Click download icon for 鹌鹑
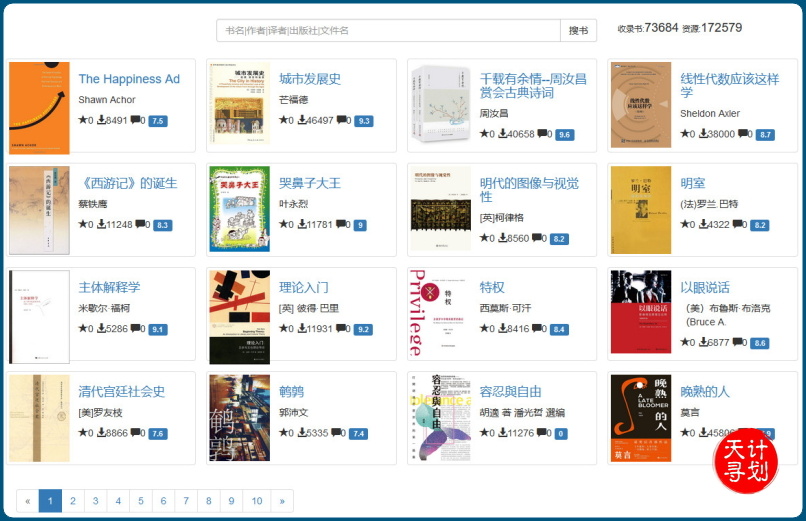Image resolution: width=806 pixels, height=521 pixels. point(301,433)
